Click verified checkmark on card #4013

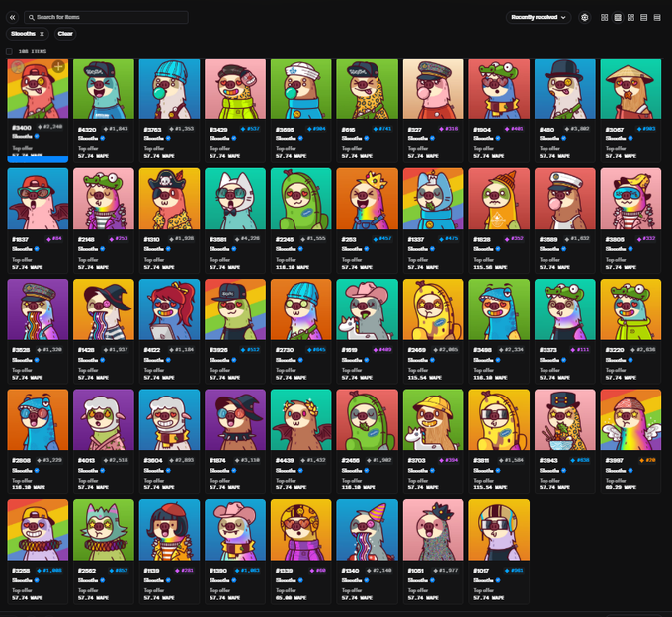coord(103,470)
